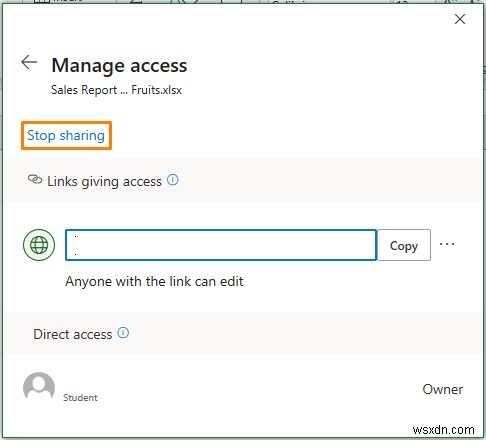Image resolution: width=486 pixels, height=440 pixels.
Task: Select the Student user name
Action: (80, 398)
